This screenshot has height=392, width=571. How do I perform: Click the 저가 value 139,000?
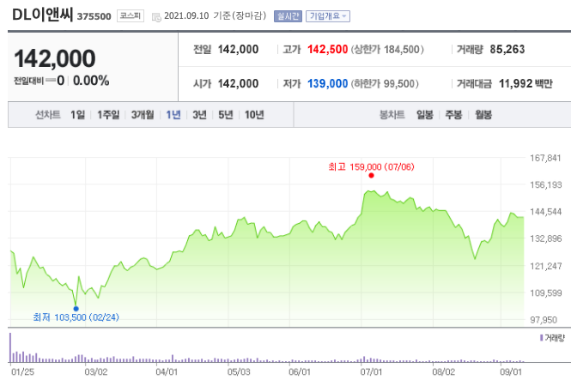(327, 84)
